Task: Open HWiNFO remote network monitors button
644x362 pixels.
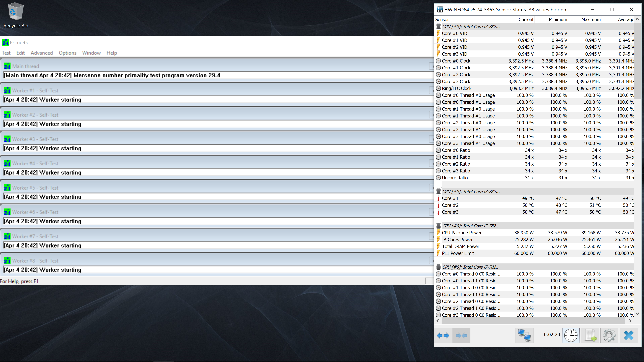Action: click(x=524, y=335)
